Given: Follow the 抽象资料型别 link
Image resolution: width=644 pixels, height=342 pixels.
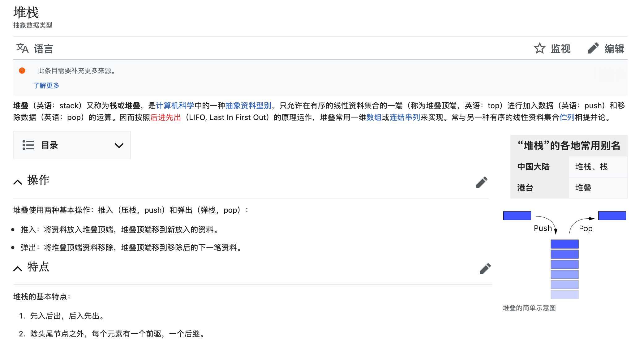Looking at the screenshot, I should (248, 106).
